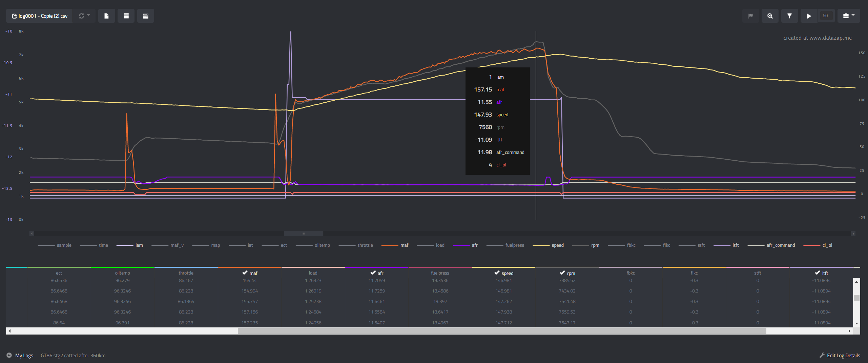Click the stacked rows table icon
Image resolution: width=868 pixels, height=363 pixels.
click(146, 16)
